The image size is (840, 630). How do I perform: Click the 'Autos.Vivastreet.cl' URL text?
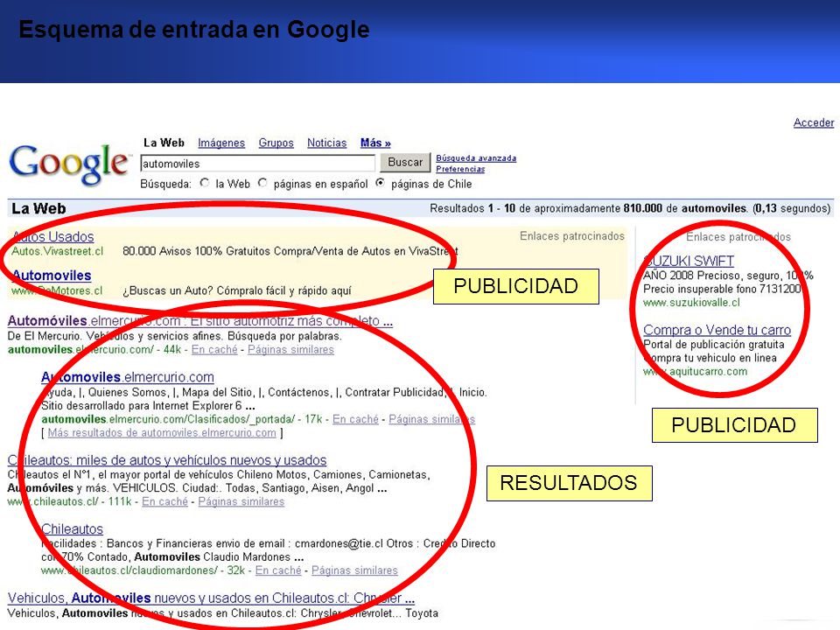pyautogui.click(x=58, y=251)
